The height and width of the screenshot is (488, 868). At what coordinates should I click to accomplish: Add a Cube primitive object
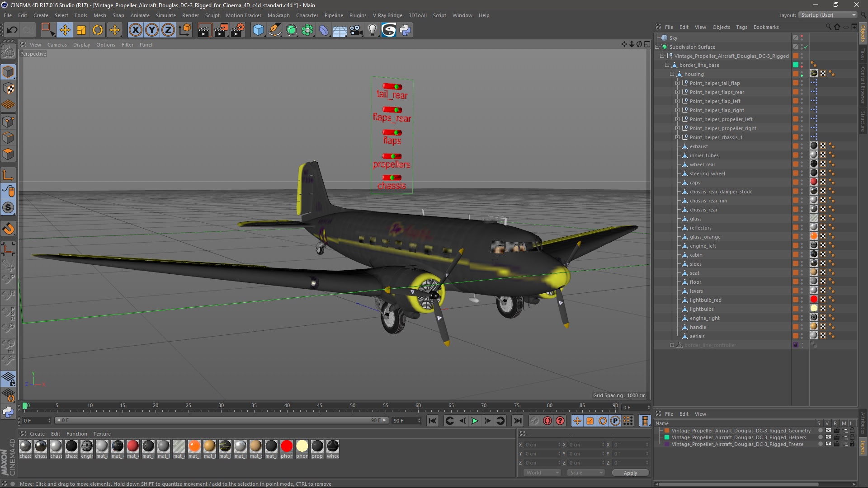click(258, 30)
